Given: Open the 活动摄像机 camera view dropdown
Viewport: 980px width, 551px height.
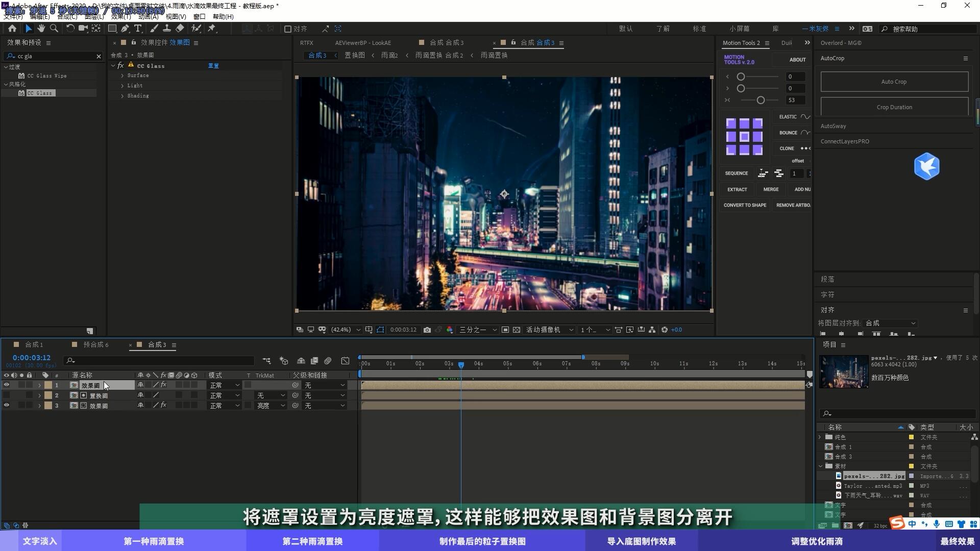Looking at the screenshot, I should (550, 330).
